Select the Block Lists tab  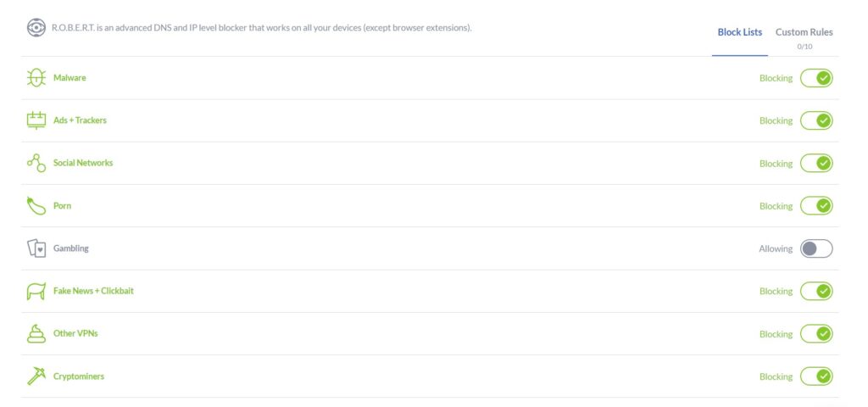pos(739,32)
